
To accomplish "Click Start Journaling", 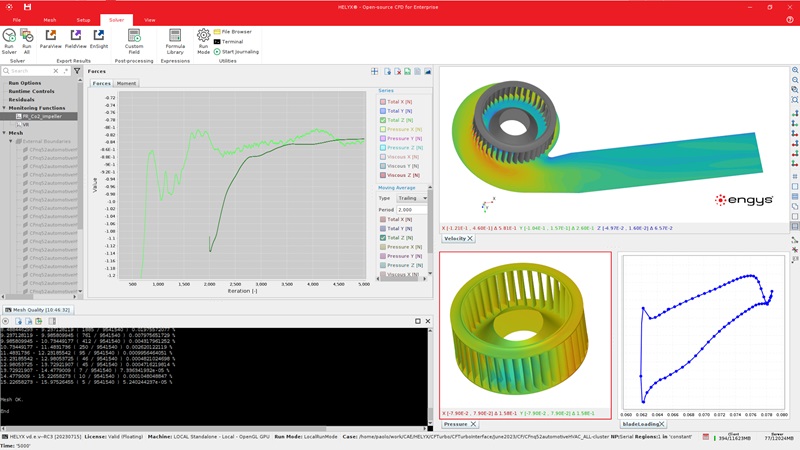I will tap(236, 51).
